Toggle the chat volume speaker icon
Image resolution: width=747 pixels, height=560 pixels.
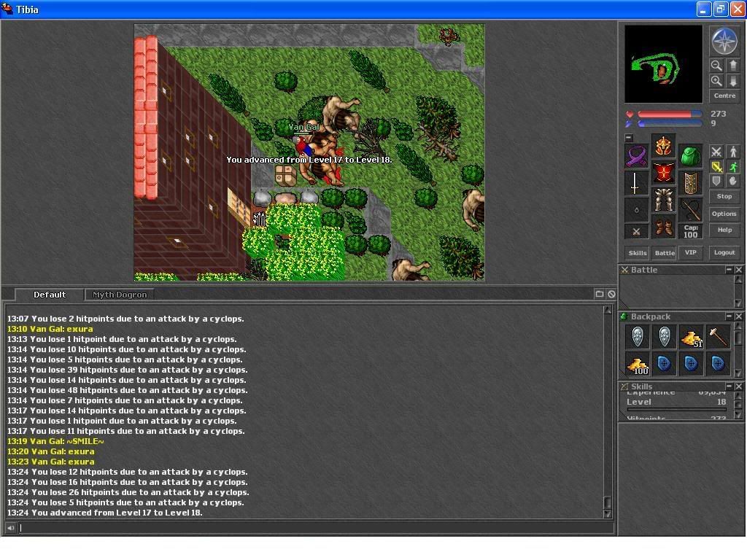click(10, 528)
